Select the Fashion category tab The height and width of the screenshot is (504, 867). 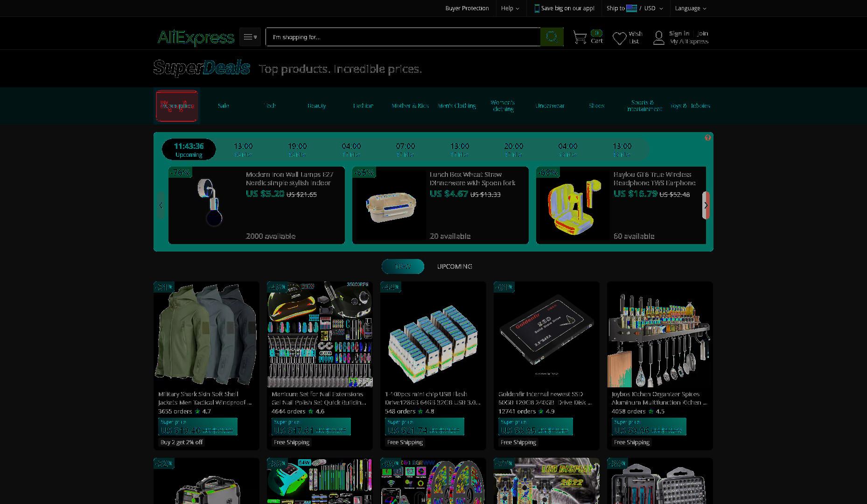(364, 106)
